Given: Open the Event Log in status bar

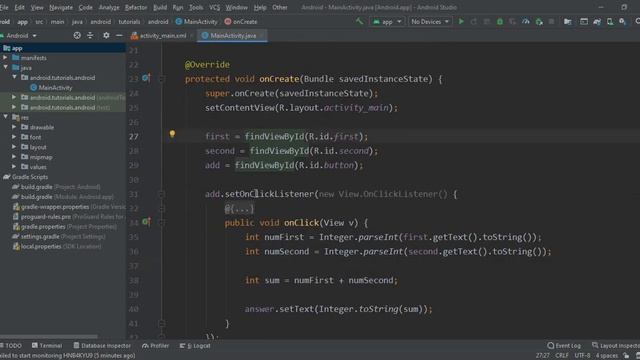Looking at the screenshot, I should pos(564,346).
